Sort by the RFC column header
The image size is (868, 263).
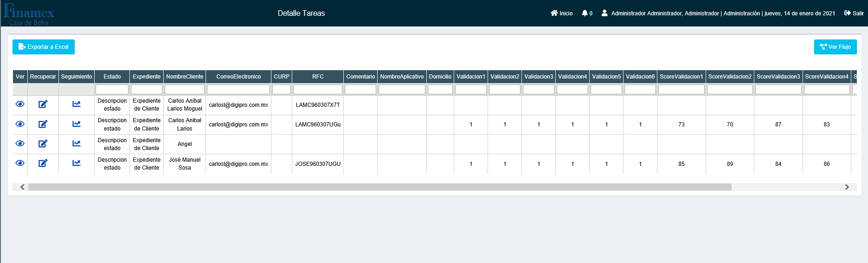[318, 77]
